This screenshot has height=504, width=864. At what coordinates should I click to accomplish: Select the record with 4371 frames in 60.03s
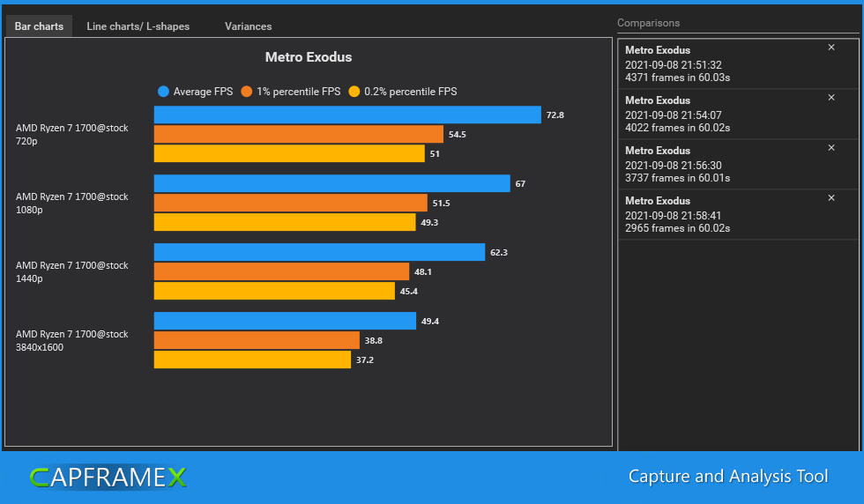[x=739, y=64]
